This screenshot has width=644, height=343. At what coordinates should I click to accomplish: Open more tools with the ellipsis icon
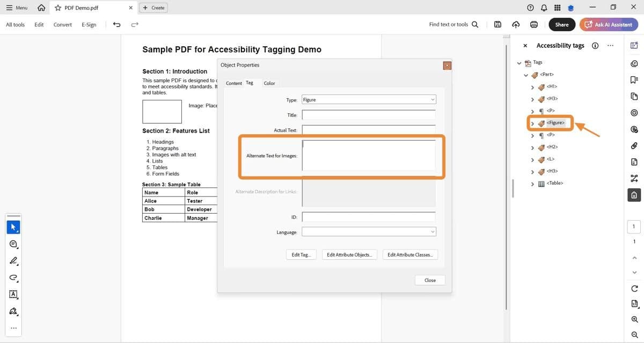[13, 328]
